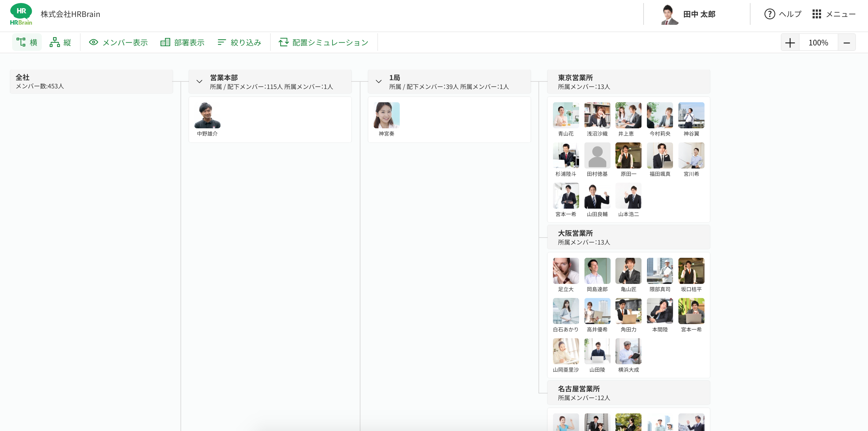Select the 大阪営業所 department header
Image resolution: width=868 pixels, height=431 pixels.
[x=628, y=237]
